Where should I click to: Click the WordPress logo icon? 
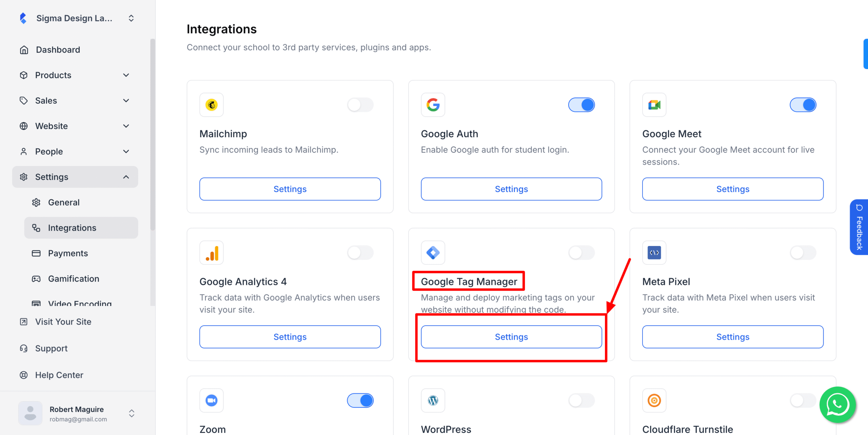433,400
